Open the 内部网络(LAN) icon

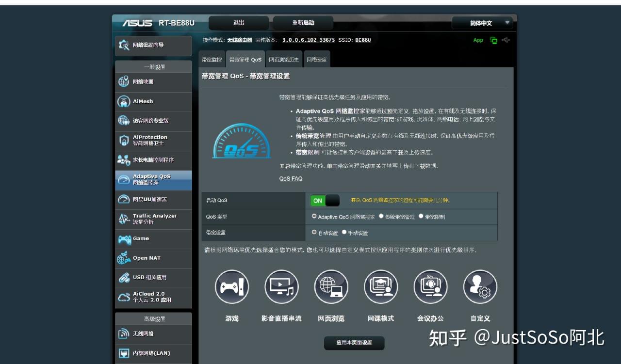tap(124, 353)
